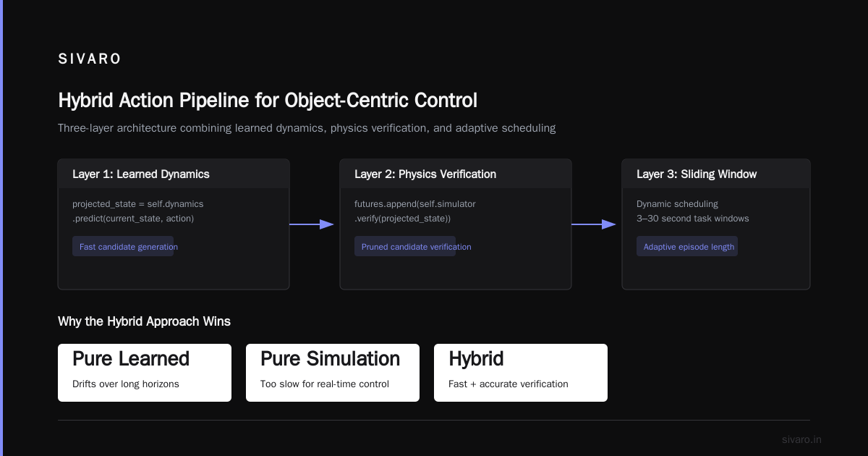This screenshot has width=868, height=456.
Task: Click arrow between Layer 2 and Layer 3
Action: (x=593, y=224)
